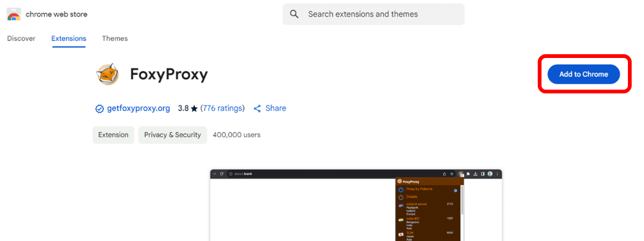
Task: Click the verified publisher badge icon
Action: pyautogui.click(x=99, y=108)
